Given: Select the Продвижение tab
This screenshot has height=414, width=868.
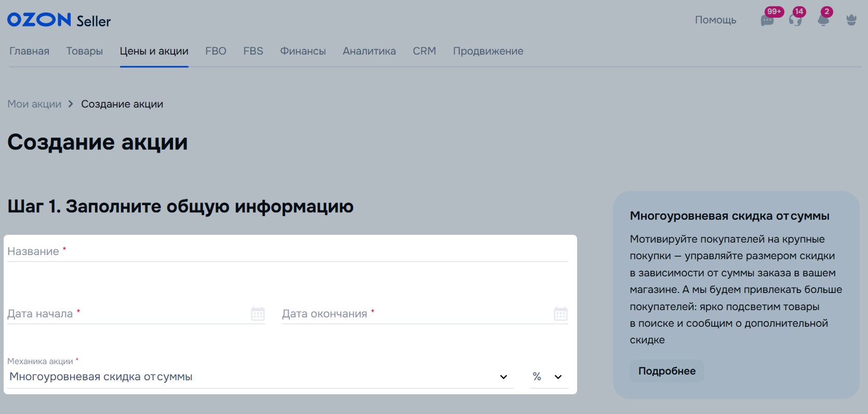Looking at the screenshot, I should (x=488, y=51).
